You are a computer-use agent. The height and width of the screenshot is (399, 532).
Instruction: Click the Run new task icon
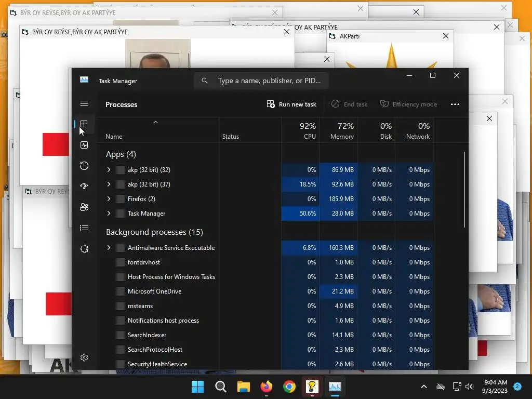pos(270,104)
